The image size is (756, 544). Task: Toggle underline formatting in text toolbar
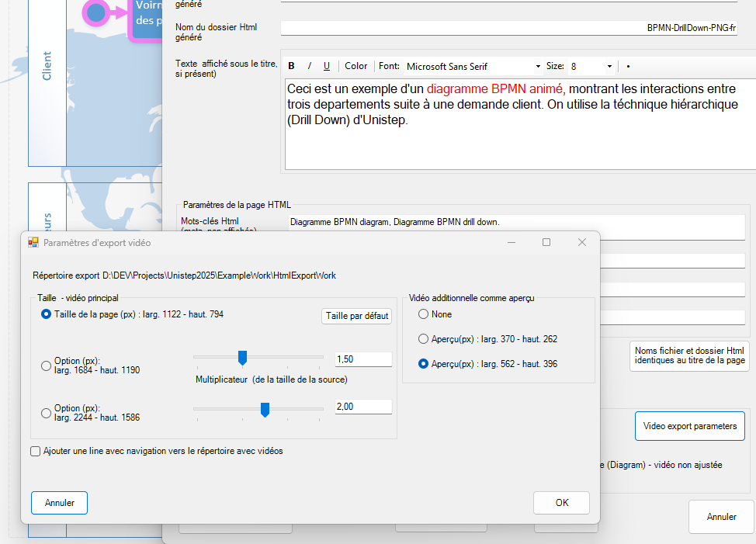coord(327,66)
